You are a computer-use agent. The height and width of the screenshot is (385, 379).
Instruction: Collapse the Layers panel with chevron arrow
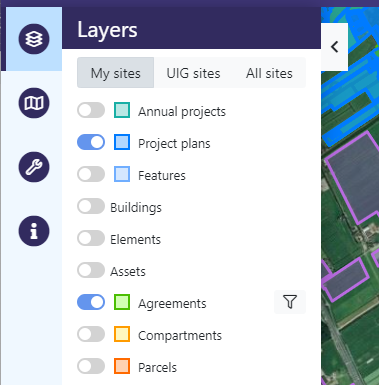[335, 47]
